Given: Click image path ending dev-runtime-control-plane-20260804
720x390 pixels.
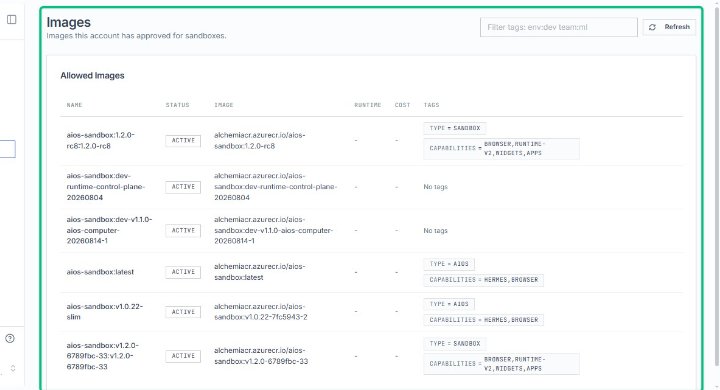Looking at the screenshot, I should [276, 187].
